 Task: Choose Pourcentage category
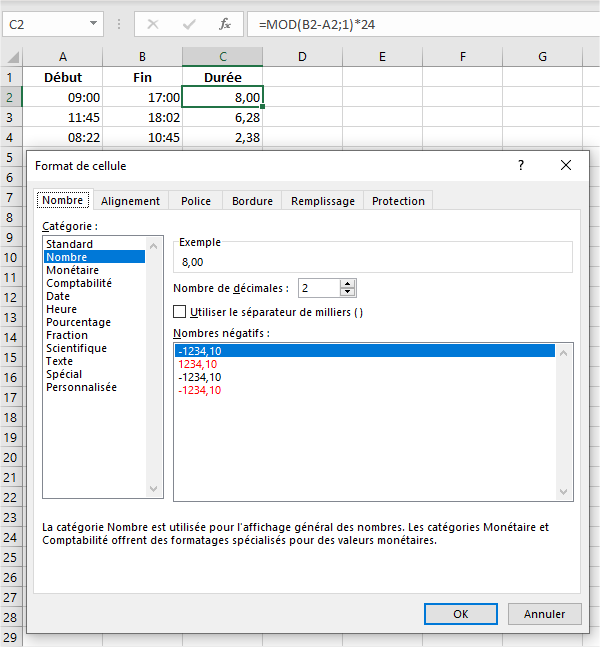pos(94,322)
